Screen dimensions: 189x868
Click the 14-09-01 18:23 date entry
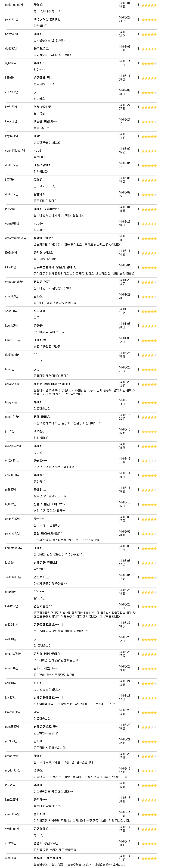coord(124,5)
